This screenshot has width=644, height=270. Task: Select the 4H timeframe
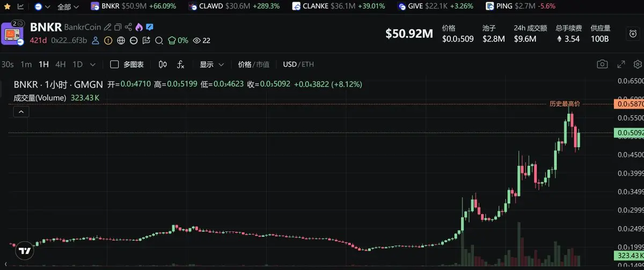(61, 64)
